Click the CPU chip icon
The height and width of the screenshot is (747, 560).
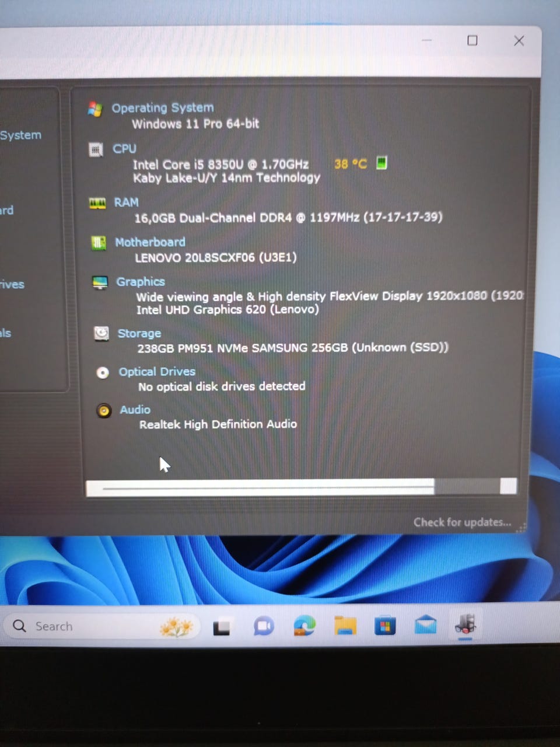click(96, 150)
